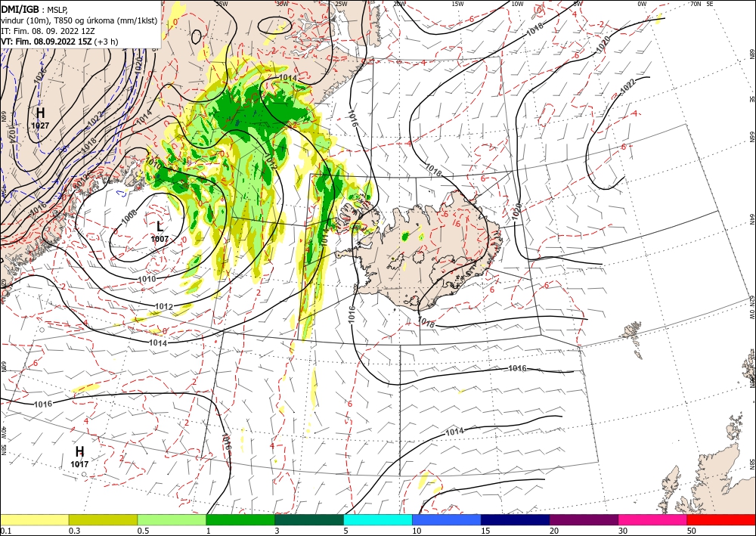Click the navy 15–20 mm legend swatch
The width and height of the screenshot is (756, 536).
click(x=515, y=519)
